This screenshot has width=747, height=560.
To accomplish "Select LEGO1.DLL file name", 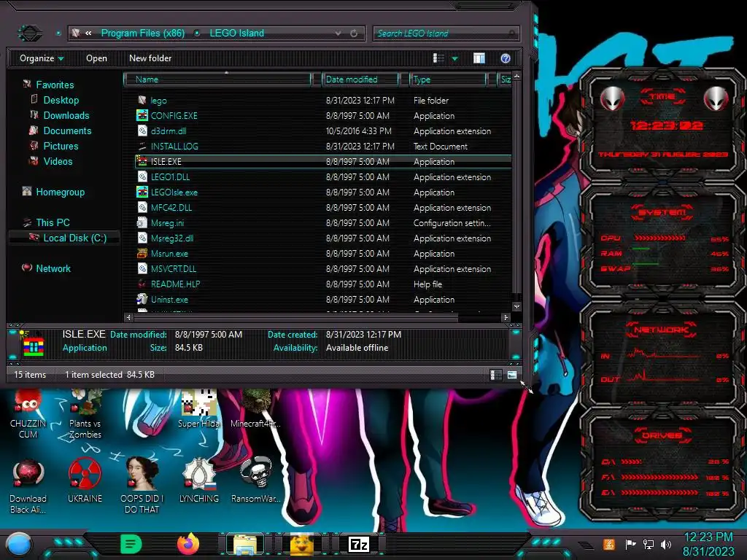I will [170, 176].
